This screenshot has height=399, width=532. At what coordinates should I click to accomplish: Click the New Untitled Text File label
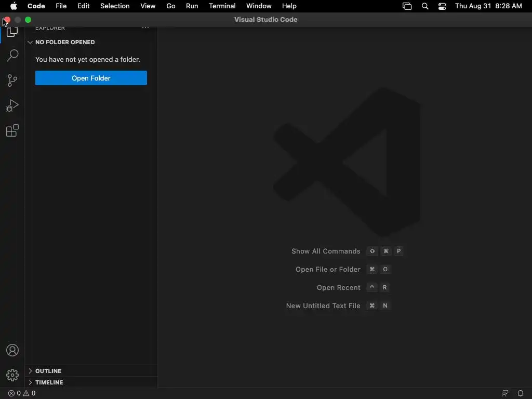click(x=323, y=305)
